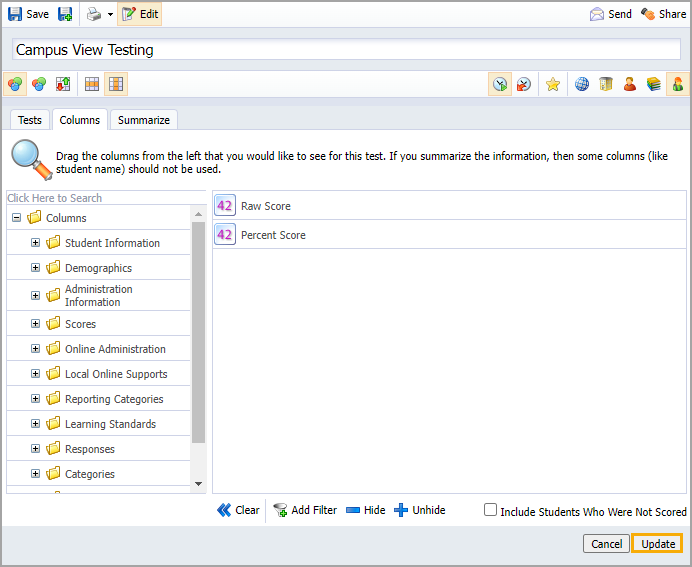Image resolution: width=692 pixels, height=567 pixels.
Task: Click the globe icon in the toolbar
Action: pos(582,84)
